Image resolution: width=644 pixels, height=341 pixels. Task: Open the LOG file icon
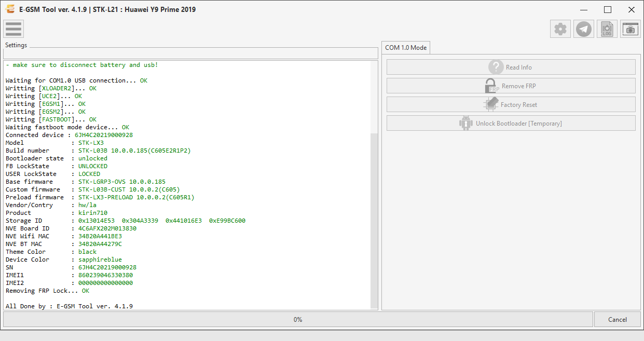(x=607, y=29)
